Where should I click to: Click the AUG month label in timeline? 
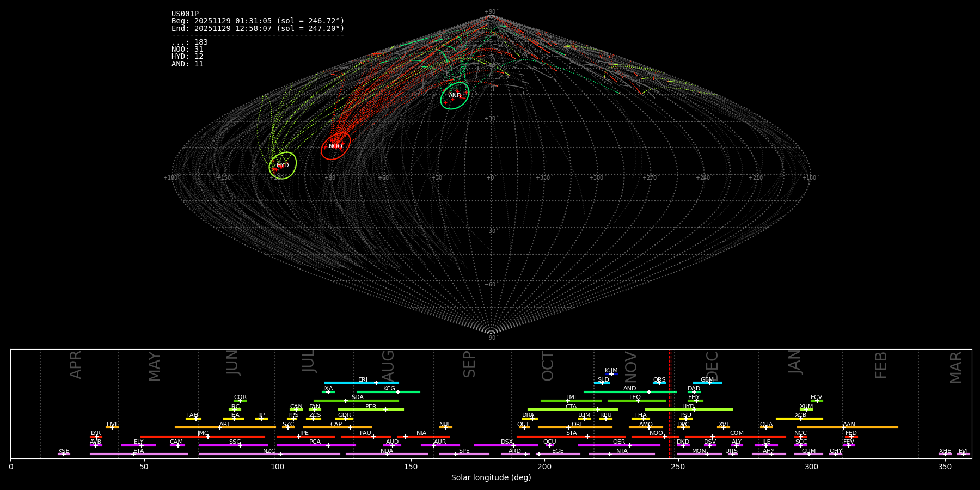coord(388,365)
